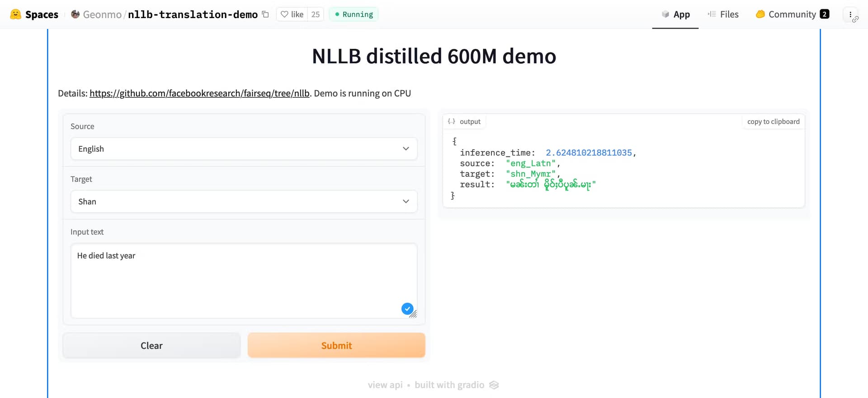Open the three-dot more options menu
This screenshot has height=398, width=868.
coord(850,14)
